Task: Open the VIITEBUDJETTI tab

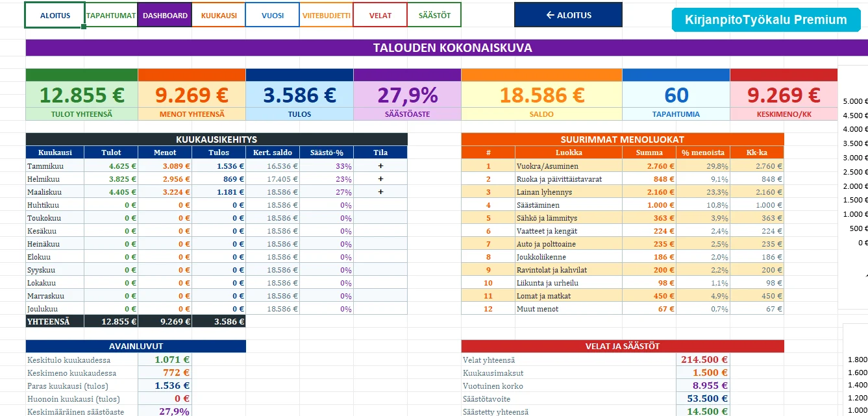Action: tap(327, 15)
